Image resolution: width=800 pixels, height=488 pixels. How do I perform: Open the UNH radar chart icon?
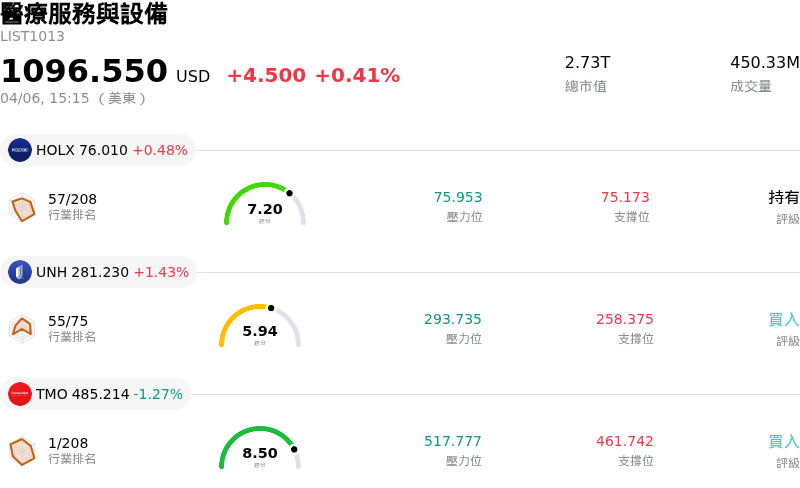pyautogui.click(x=22, y=328)
